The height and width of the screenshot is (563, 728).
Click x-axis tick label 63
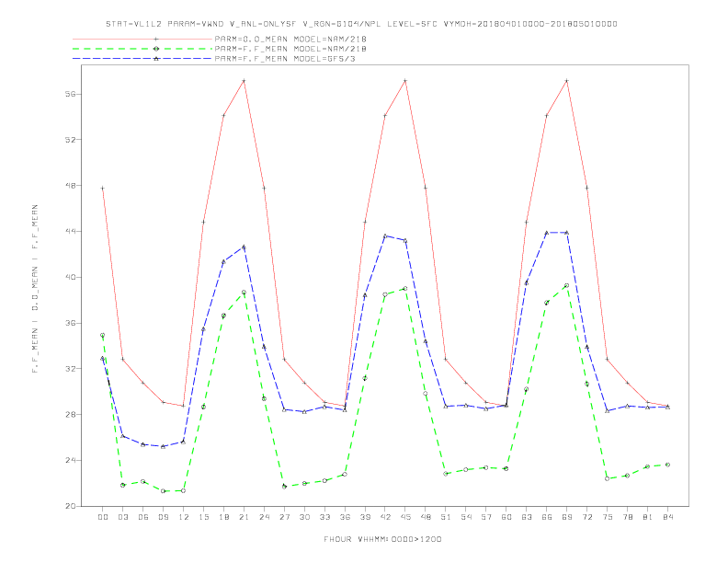pyautogui.click(x=527, y=517)
